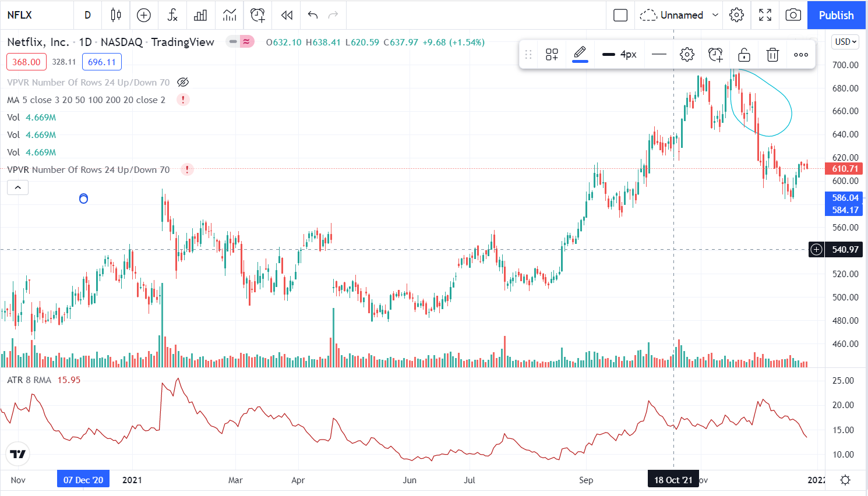The height and width of the screenshot is (496, 868).
Task: Click the blue circle drawing anchor
Action: click(83, 199)
